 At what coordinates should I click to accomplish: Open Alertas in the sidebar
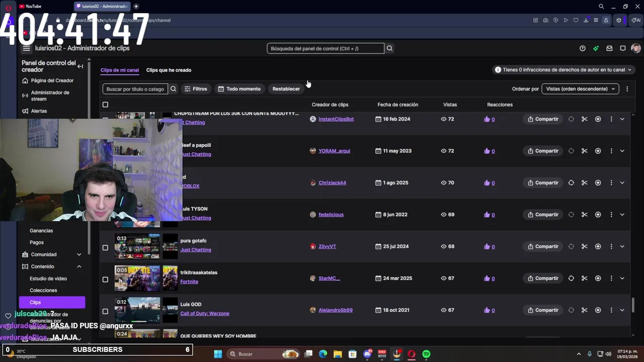pos(39,111)
